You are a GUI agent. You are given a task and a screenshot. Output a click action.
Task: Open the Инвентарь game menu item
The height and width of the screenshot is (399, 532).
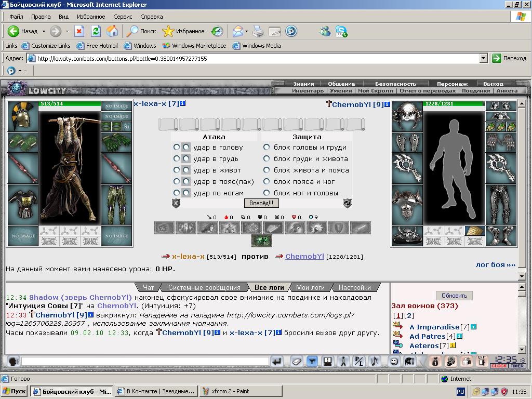pyautogui.click(x=308, y=90)
